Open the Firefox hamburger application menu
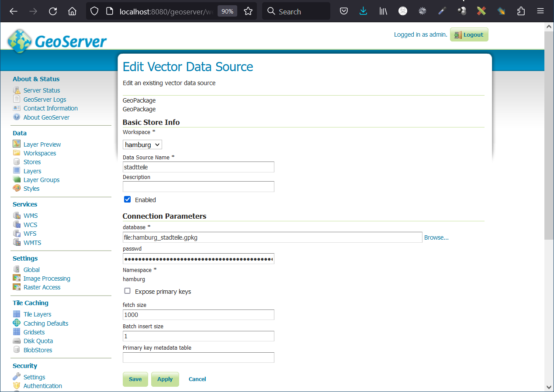 540,11
